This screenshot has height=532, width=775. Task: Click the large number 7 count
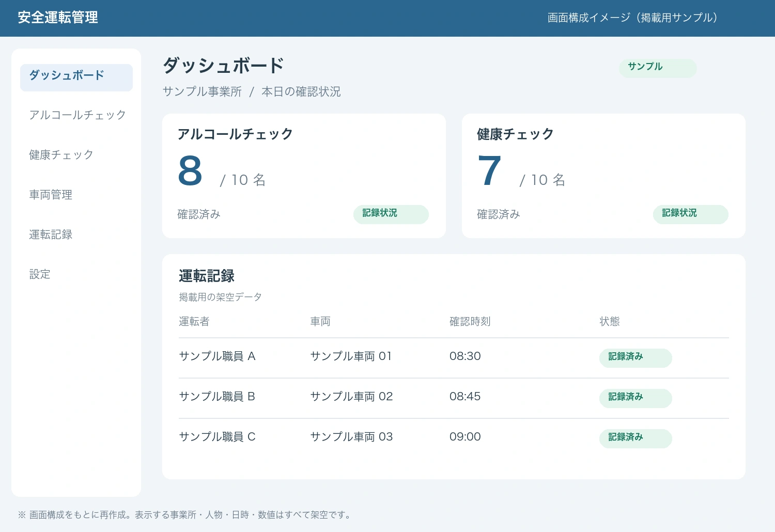pyautogui.click(x=489, y=171)
